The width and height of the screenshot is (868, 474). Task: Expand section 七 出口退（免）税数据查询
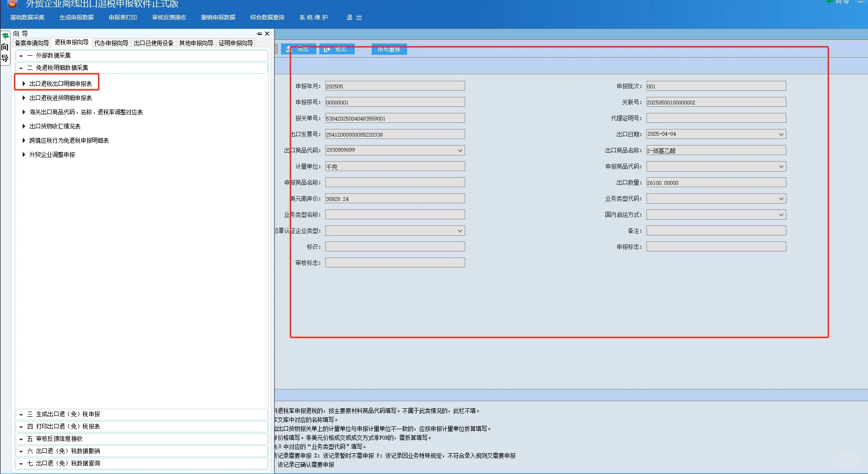142,464
